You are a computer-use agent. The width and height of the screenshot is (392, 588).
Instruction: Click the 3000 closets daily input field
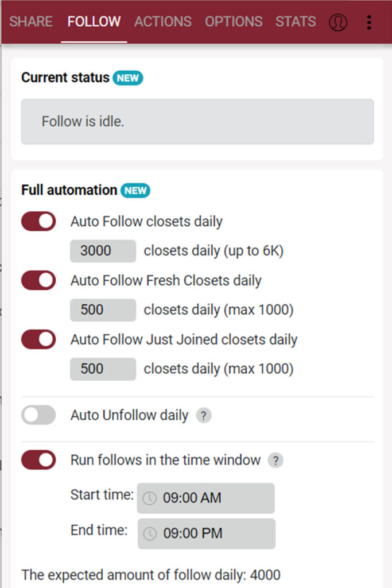pyautogui.click(x=103, y=251)
